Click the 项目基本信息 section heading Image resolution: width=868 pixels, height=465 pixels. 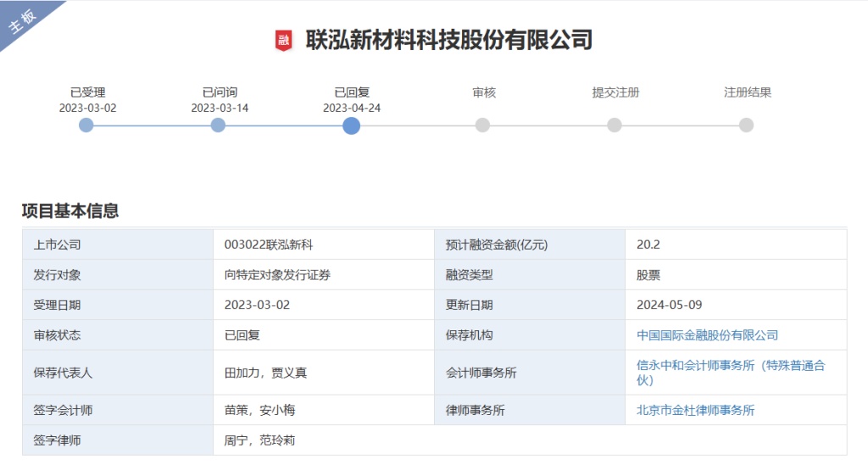tap(70, 211)
